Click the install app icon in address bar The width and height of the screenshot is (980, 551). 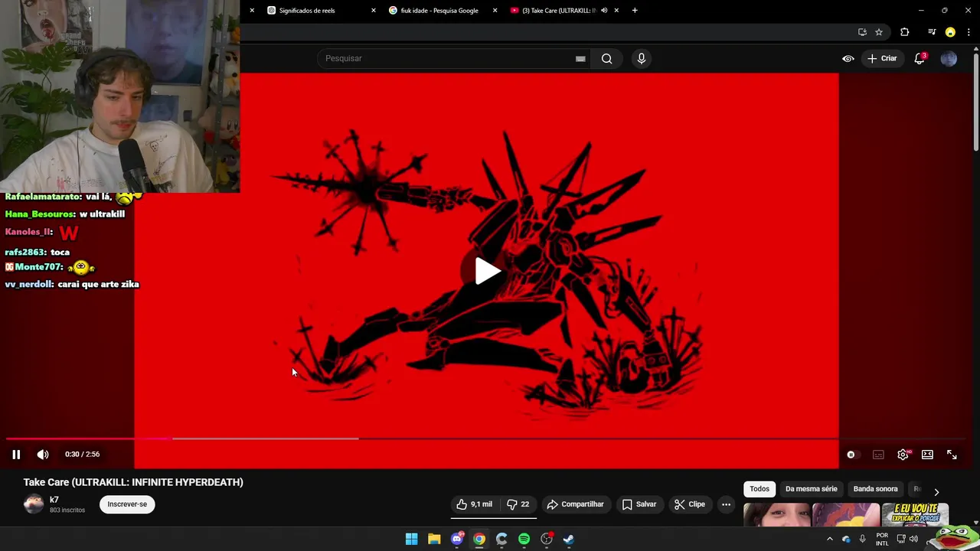click(862, 32)
